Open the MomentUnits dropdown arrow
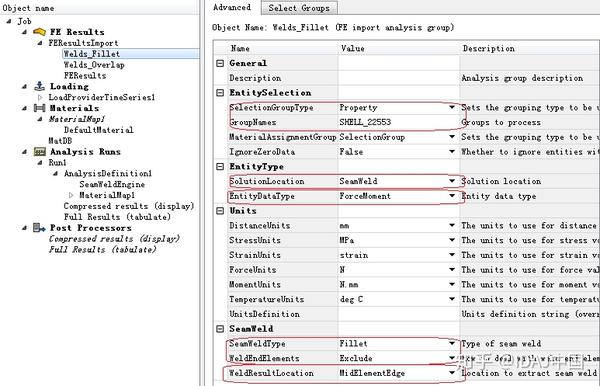The image size is (600, 386). point(452,284)
